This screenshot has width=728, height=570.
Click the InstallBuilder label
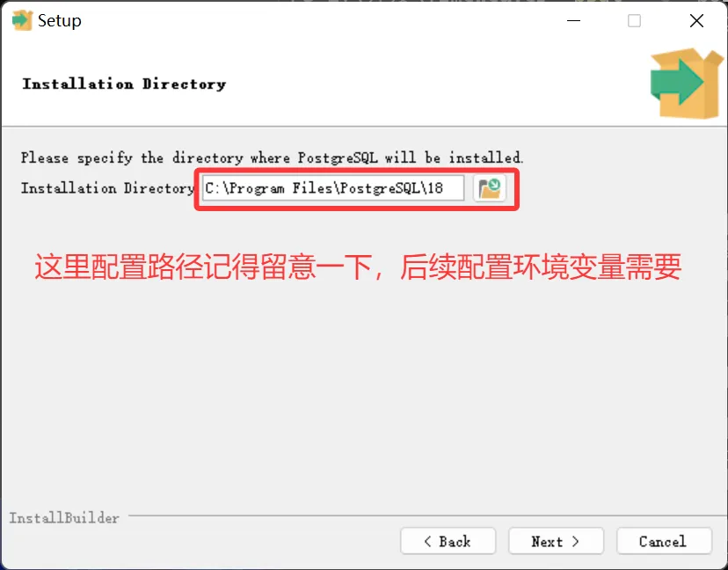64,518
